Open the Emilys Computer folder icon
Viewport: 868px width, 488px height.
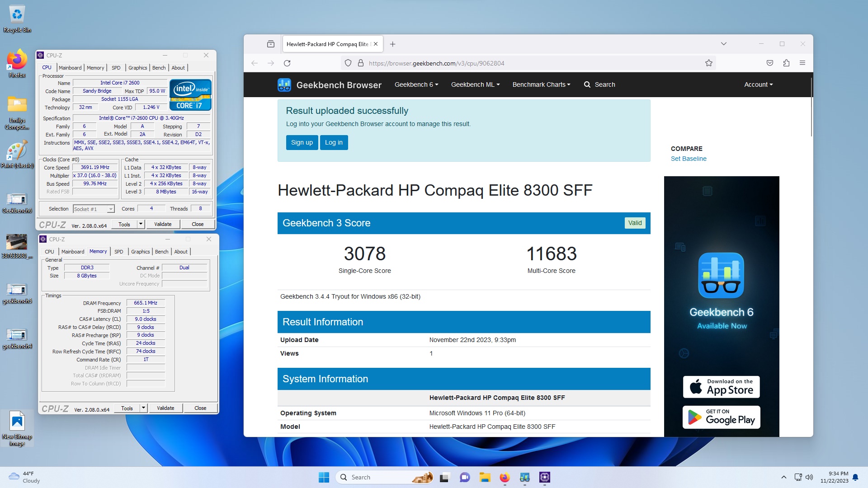(x=17, y=113)
